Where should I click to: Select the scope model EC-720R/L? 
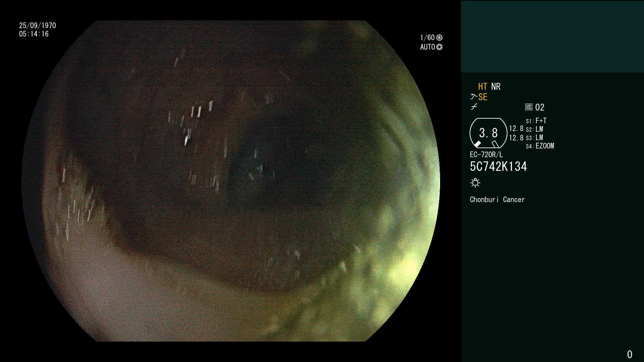point(486,155)
